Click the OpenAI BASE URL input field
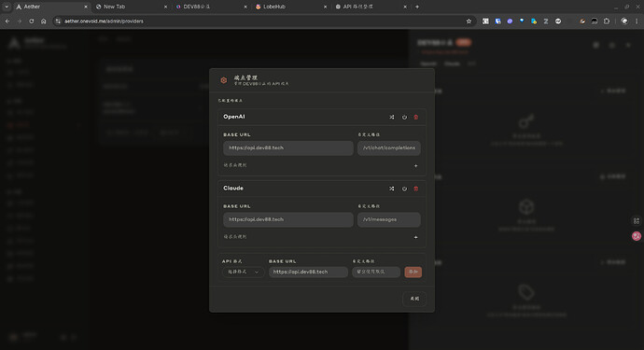 287,147
